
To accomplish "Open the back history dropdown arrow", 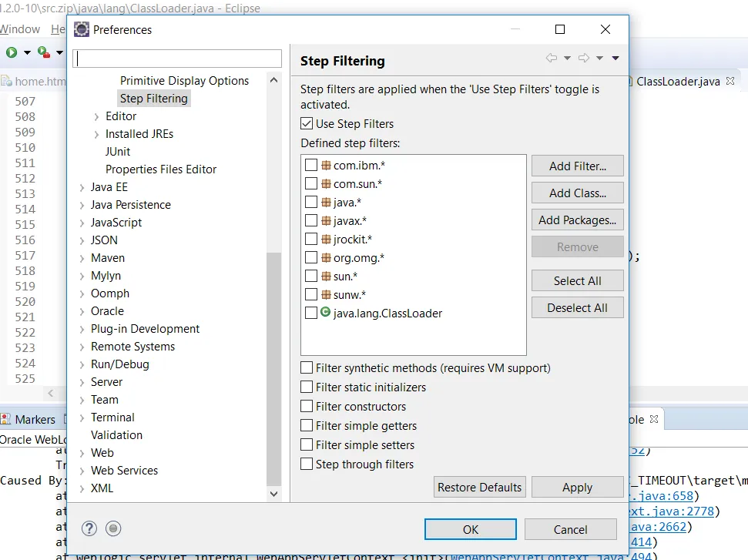I will point(567,59).
